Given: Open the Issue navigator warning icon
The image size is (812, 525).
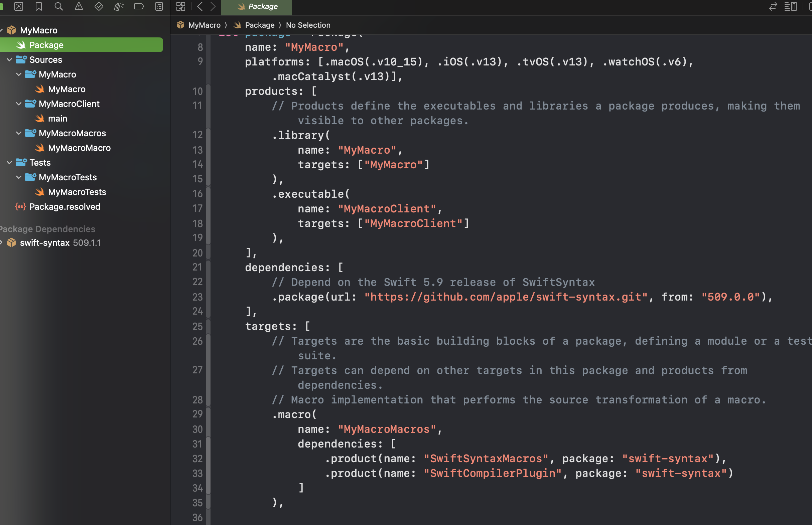Looking at the screenshot, I should (79, 6).
